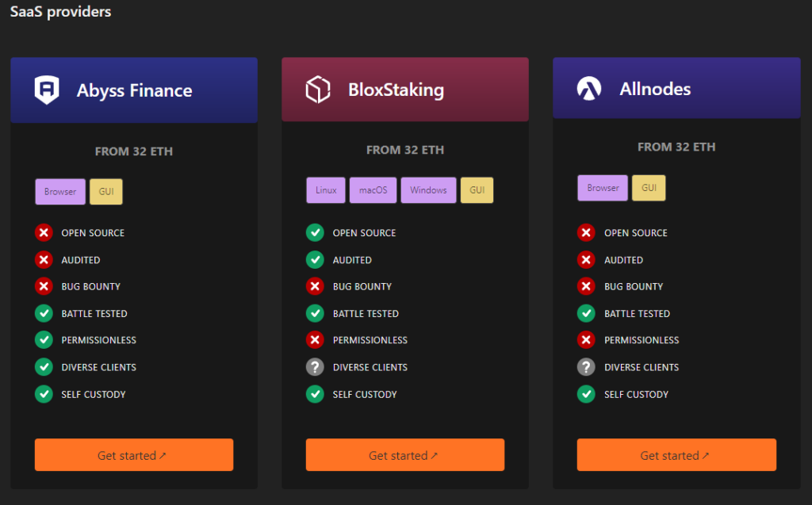Select the Windows tag on BloxStaking card
812x505 pixels.
pos(428,190)
